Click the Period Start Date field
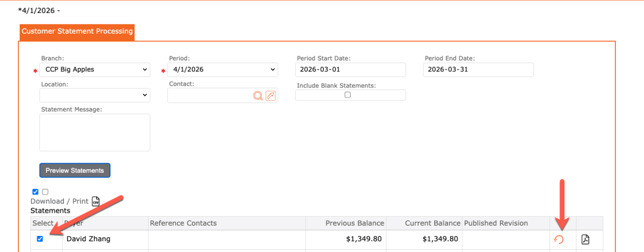 (351, 70)
